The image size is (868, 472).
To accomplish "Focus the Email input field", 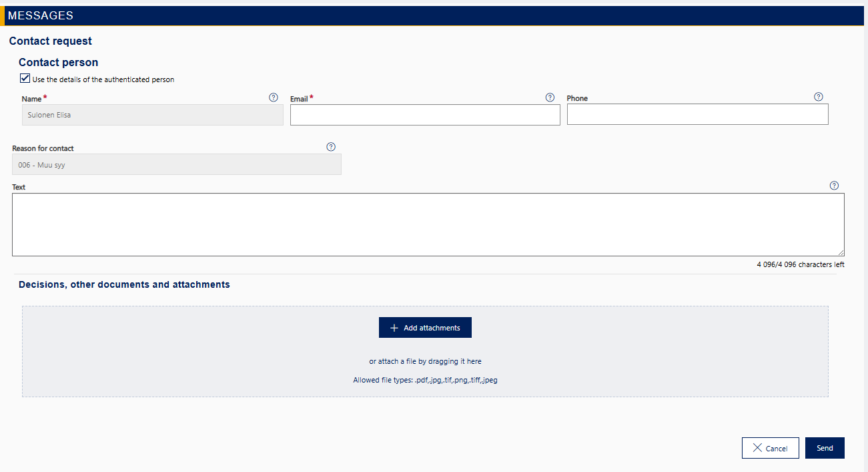I will [x=425, y=115].
